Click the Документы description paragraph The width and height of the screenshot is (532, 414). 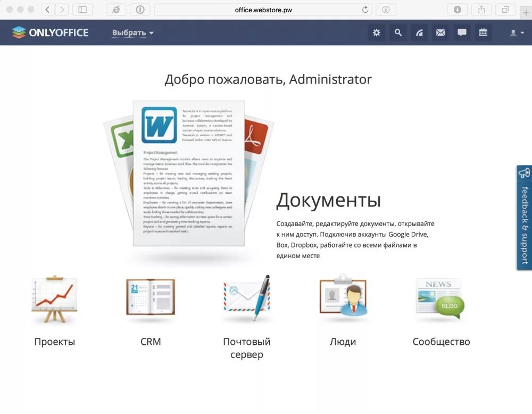pyautogui.click(x=355, y=239)
